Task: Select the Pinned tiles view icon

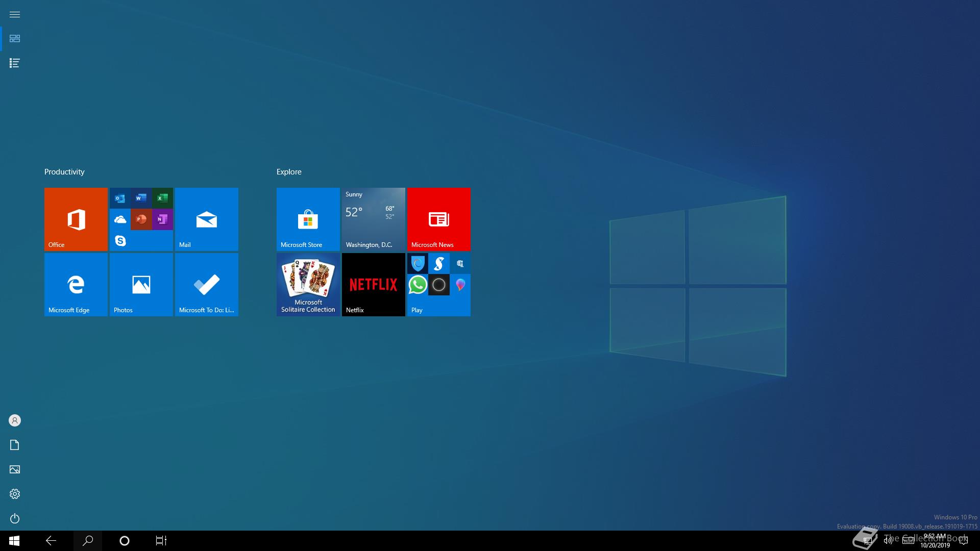Action: click(15, 39)
